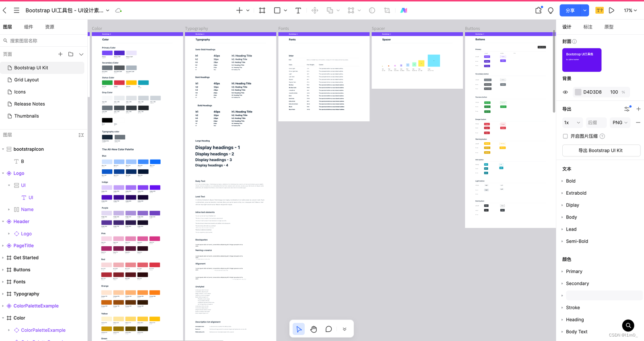
Task: Collapse the bootstrapIcon layer
Action: click(x=3, y=149)
